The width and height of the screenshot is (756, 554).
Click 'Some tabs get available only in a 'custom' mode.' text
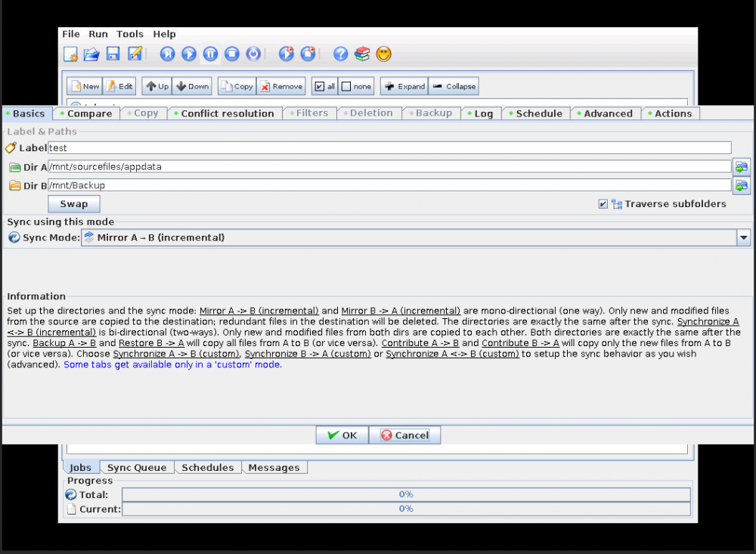click(x=172, y=365)
